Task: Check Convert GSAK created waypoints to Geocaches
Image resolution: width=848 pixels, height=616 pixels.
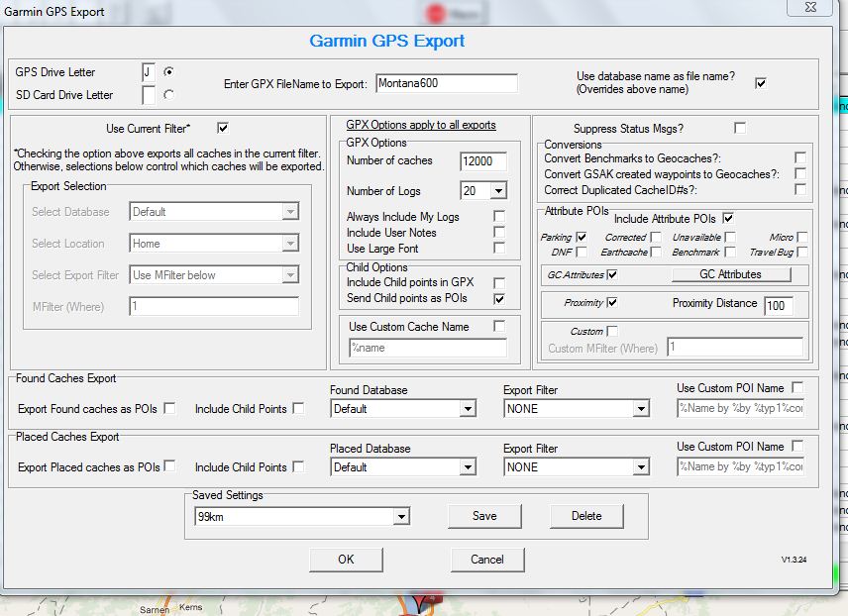Action: click(x=800, y=173)
